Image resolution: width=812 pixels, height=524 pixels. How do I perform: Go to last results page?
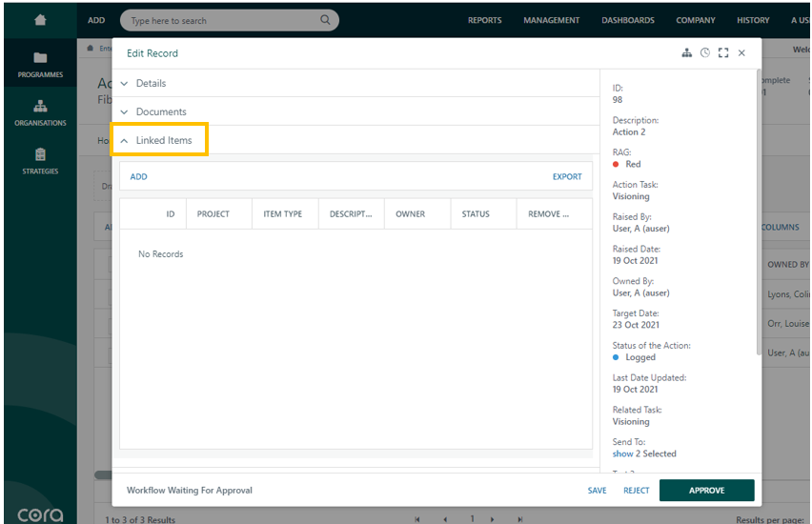[x=520, y=519]
